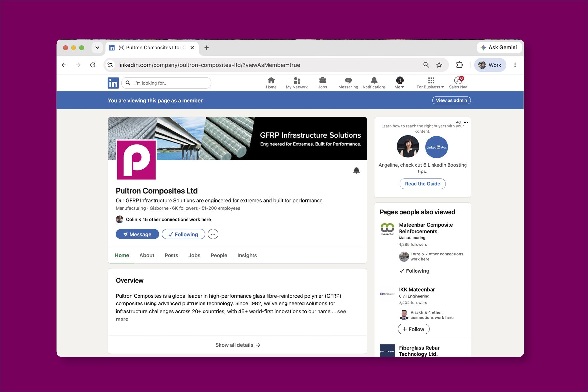Open Mateenbar Composite Reinforcements page

pyautogui.click(x=426, y=228)
